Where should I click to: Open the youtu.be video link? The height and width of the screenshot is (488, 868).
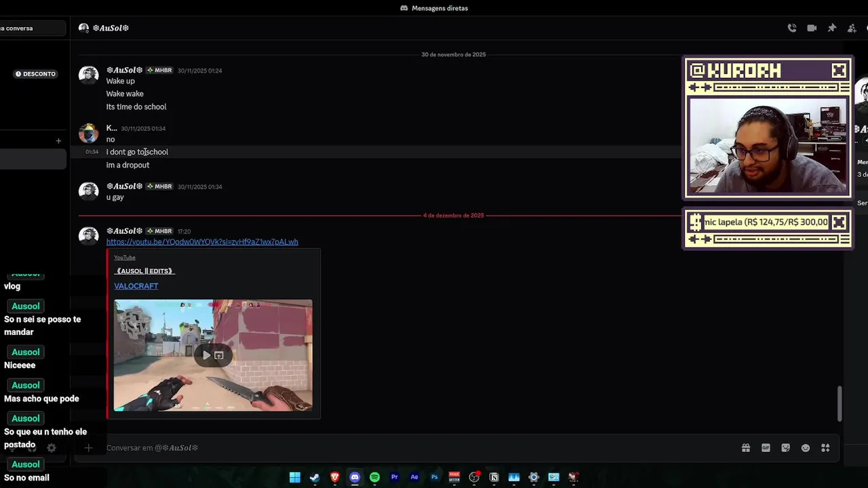click(x=202, y=242)
